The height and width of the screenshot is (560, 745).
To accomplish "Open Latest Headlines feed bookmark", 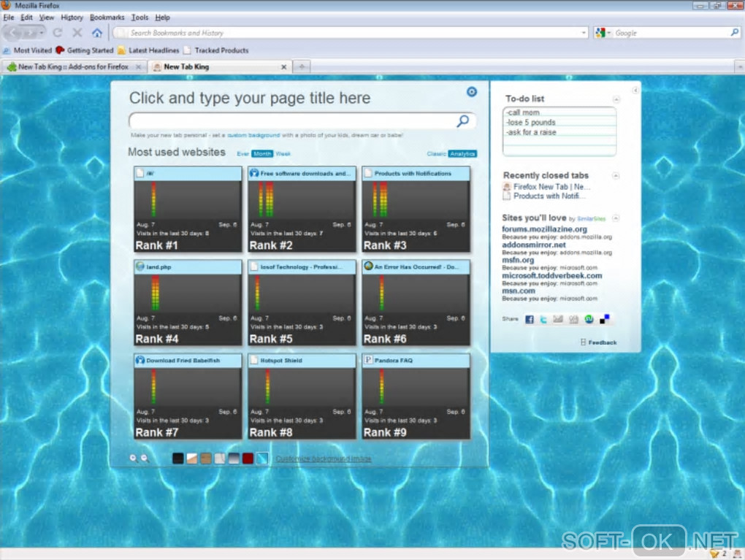I will [148, 50].
